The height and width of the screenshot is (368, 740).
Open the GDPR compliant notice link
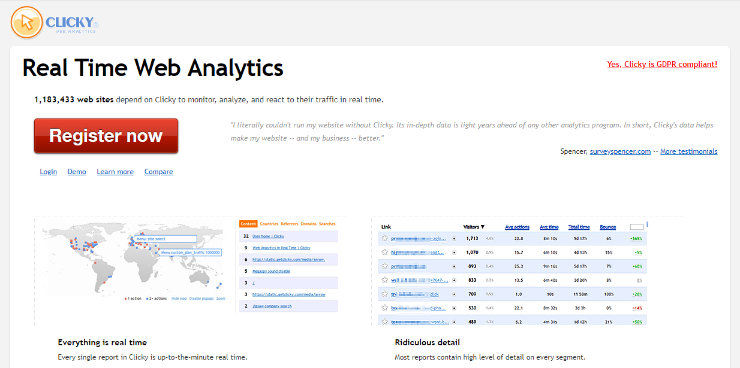(x=662, y=64)
